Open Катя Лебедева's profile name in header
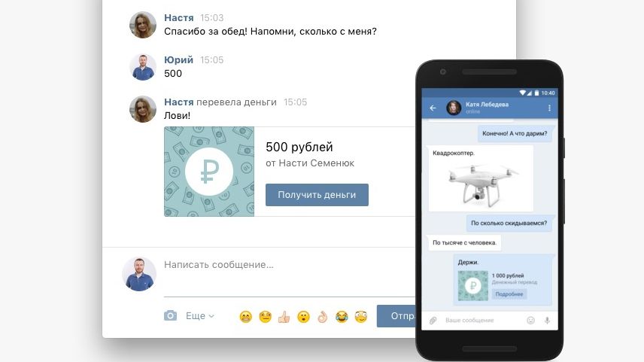 tap(487, 105)
